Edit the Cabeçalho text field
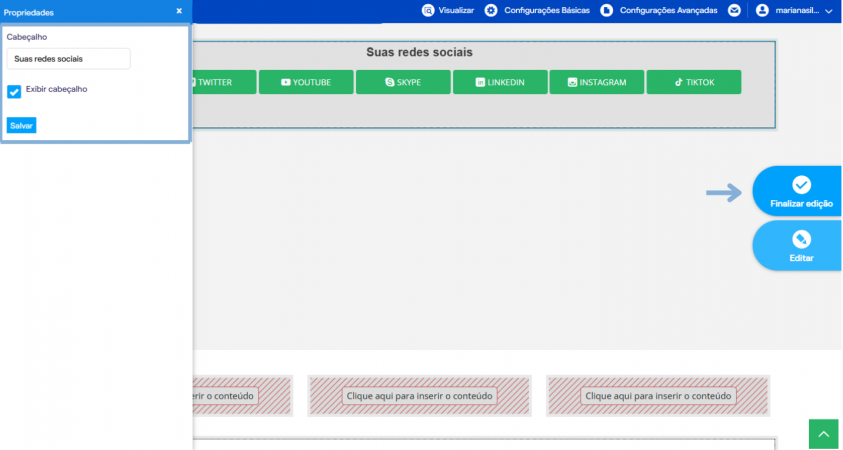 [x=69, y=59]
